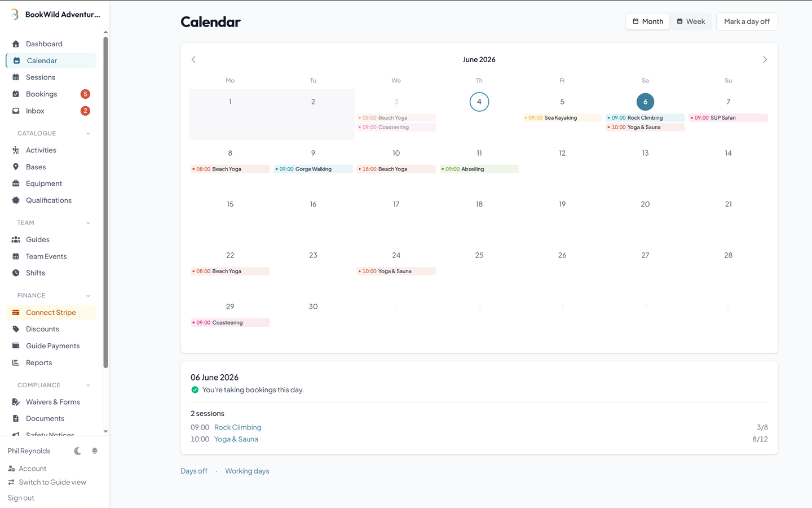This screenshot has height=508, width=812.
Task: Toggle dark mode moon icon
Action: [78, 451]
